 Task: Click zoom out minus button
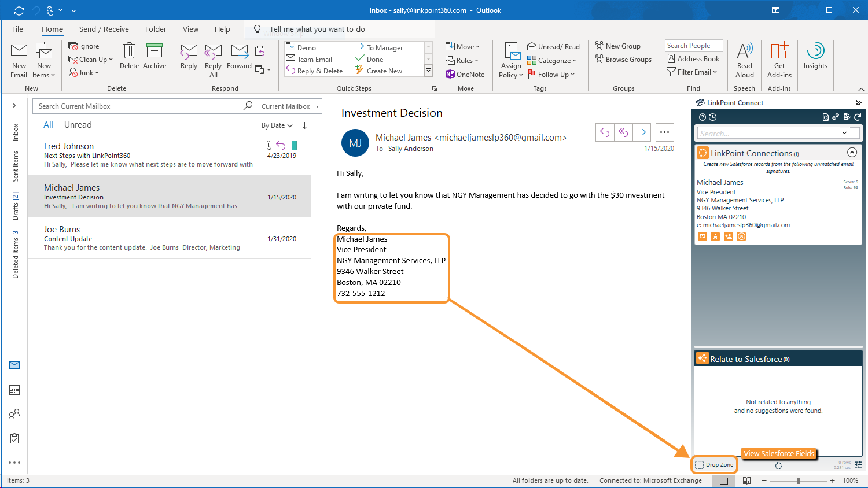pos(764,480)
